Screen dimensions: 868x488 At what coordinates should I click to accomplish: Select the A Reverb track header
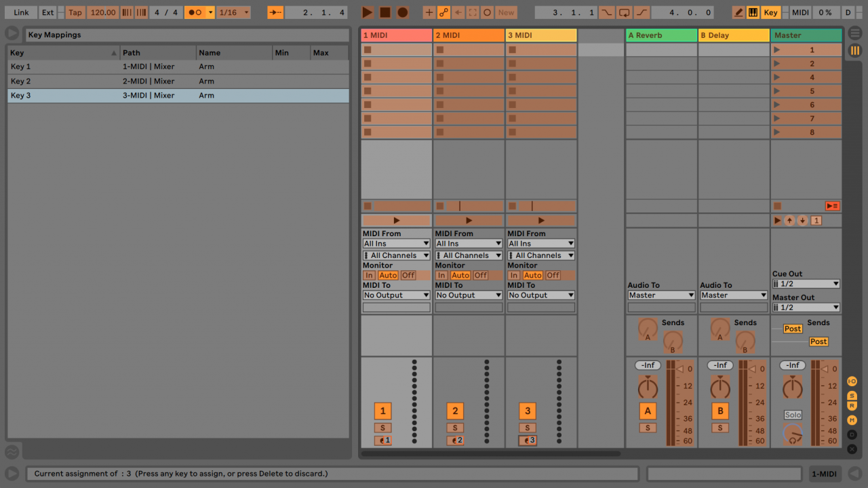tap(661, 35)
